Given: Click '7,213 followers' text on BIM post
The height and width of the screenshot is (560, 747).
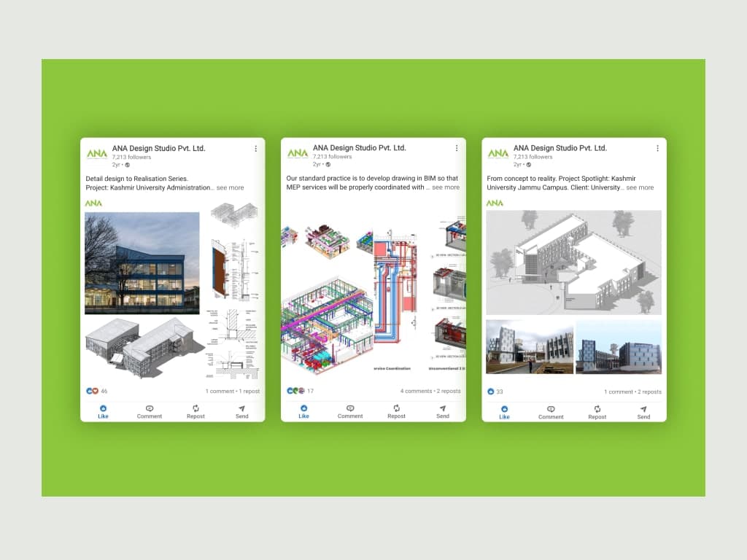Looking at the screenshot, I should point(332,157).
